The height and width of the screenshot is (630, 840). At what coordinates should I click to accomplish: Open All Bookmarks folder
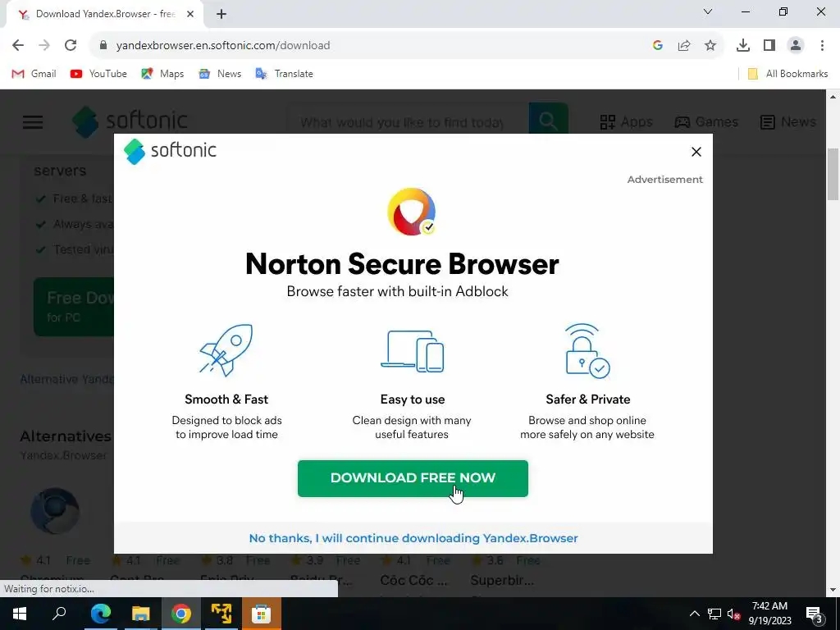pyautogui.click(x=787, y=74)
